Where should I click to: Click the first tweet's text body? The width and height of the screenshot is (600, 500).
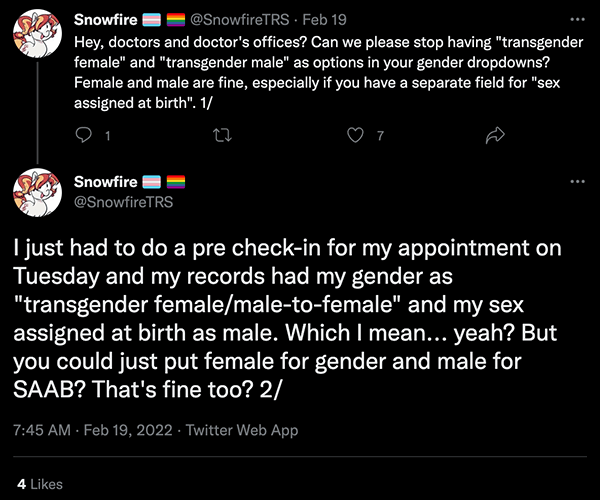click(x=328, y=73)
